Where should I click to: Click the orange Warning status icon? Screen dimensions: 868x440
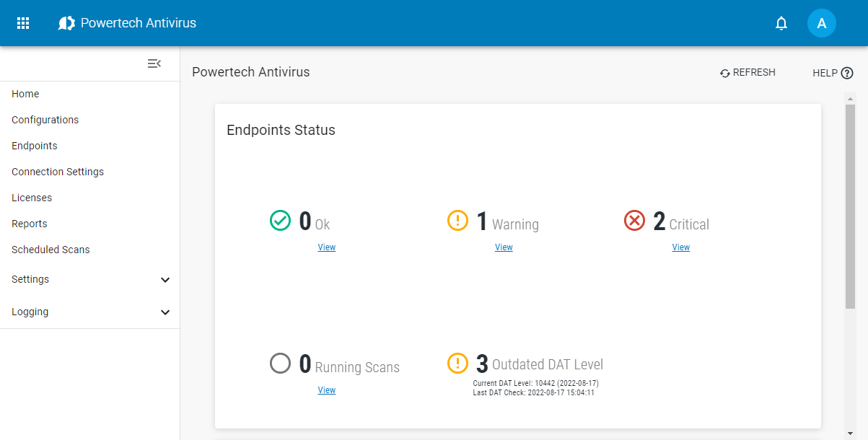click(x=458, y=220)
